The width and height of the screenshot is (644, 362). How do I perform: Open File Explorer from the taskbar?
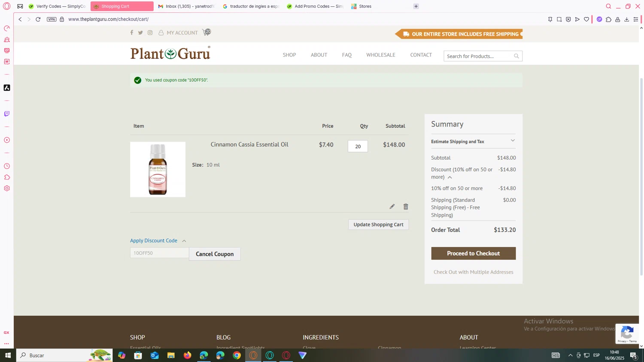[x=171, y=355]
